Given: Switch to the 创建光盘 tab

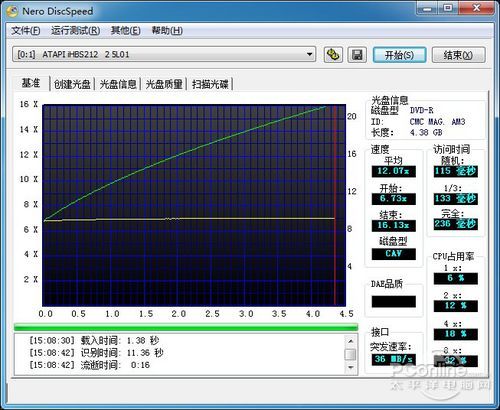Looking at the screenshot, I should [x=72, y=84].
